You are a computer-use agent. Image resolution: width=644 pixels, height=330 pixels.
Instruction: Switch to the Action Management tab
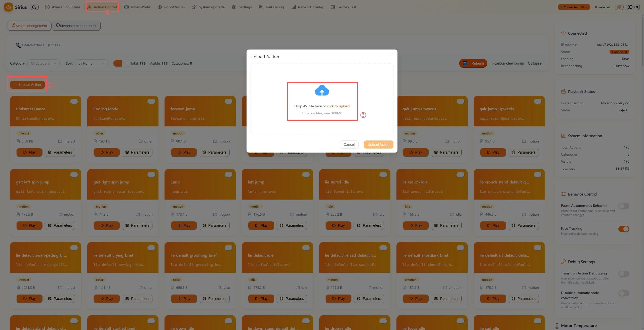click(x=29, y=26)
